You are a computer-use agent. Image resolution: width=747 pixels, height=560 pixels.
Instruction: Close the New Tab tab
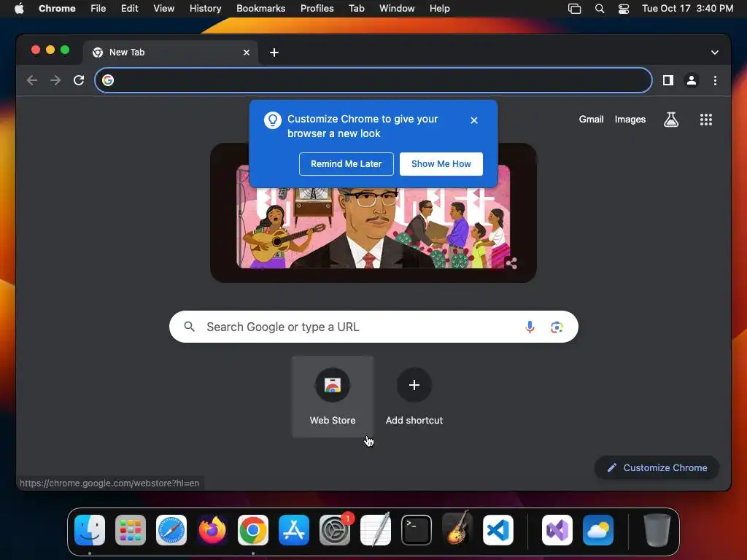click(247, 52)
